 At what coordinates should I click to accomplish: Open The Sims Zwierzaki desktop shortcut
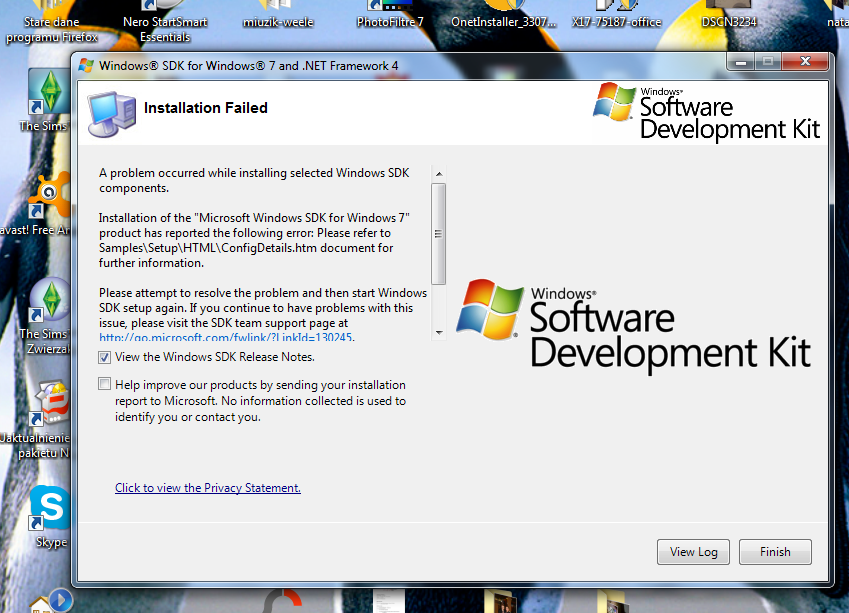47,317
